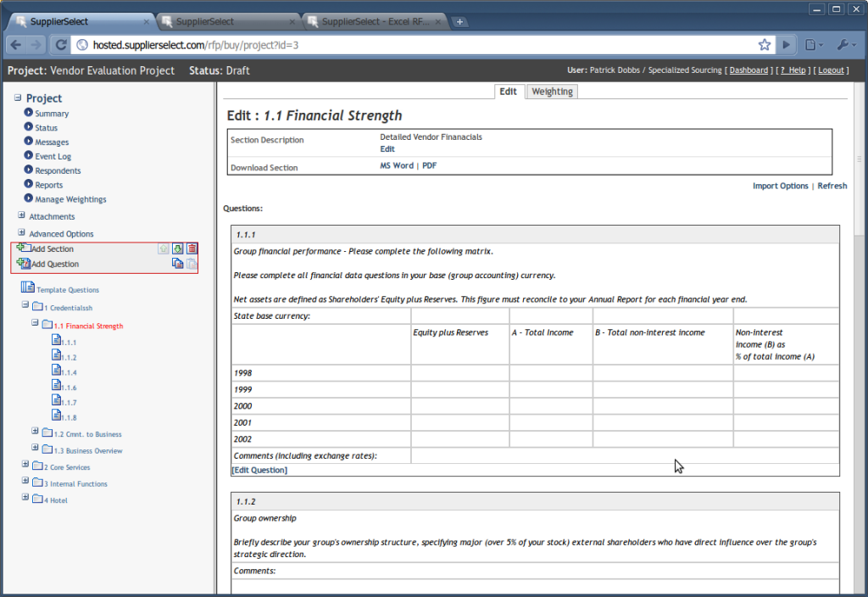Click the Add Question icon
This screenshot has height=597, width=868.
(x=24, y=264)
